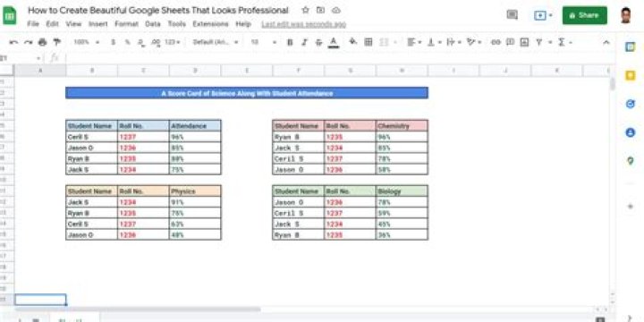Image resolution: width=644 pixels, height=322 pixels.
Task: Click the Insert link icon
Action: pos(496,42)
